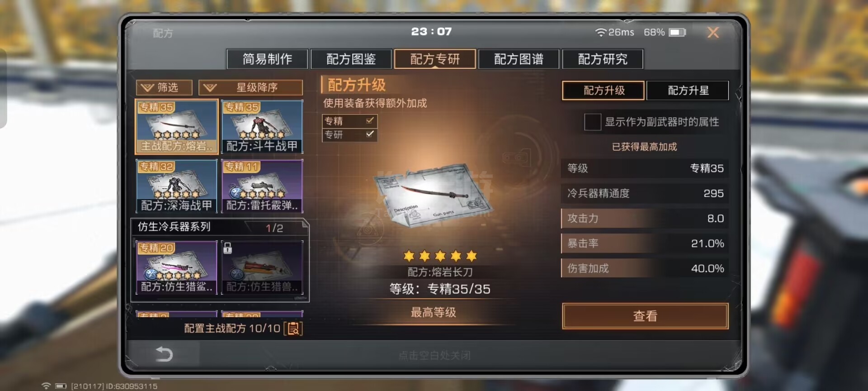Image resolution: width=868 pixels, height=391 pixels.
Task: Toggle the 专研 checkbox
Action: (x=370, y=134)
